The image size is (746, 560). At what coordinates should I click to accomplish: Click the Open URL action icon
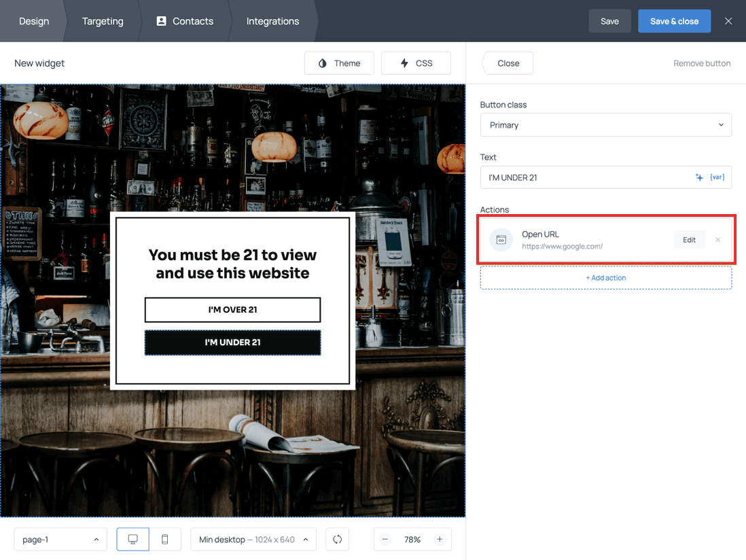point(501,239)
